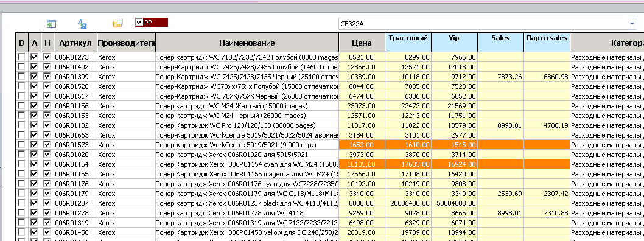Image resolution: width=644 pixels, height=241 pixels.
Task: Click the Sales value 7873.26
Action: [500, 76]
